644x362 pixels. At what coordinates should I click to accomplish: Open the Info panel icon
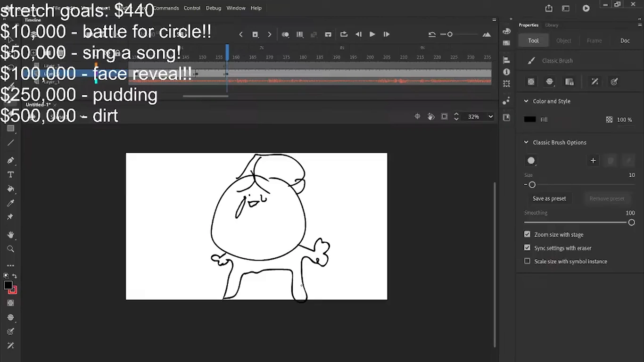pyautogui.click(x=506, y=72)
